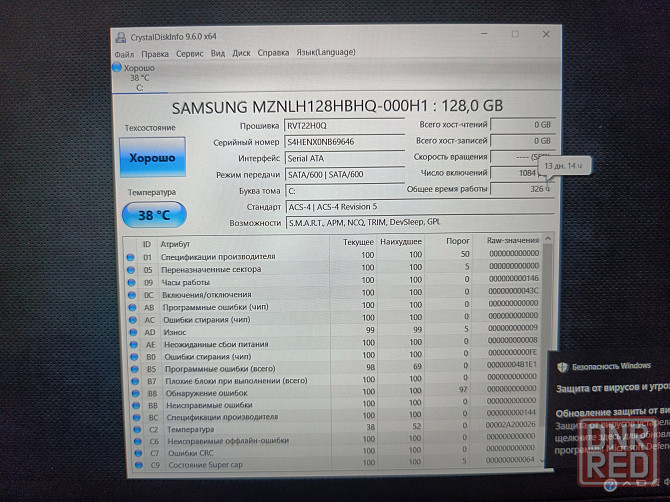Select the Программные ошибки (всего) text
Image resolution: width=670 pixels, height=502 pixels.
(220, 368)
